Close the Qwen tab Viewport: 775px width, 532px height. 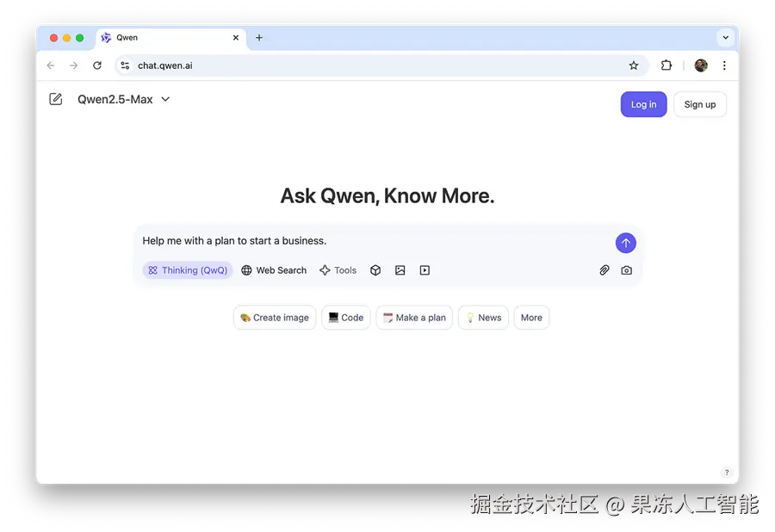click(236, 38)
